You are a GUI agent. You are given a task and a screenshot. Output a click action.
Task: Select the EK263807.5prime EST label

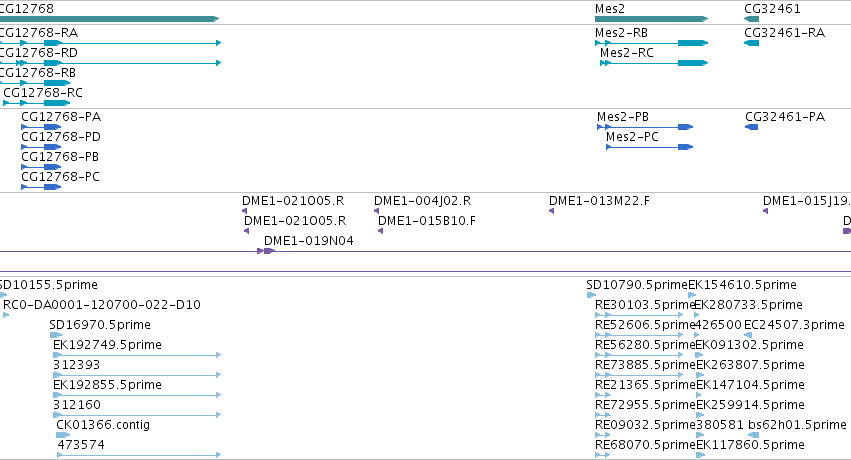coord(750,365)
